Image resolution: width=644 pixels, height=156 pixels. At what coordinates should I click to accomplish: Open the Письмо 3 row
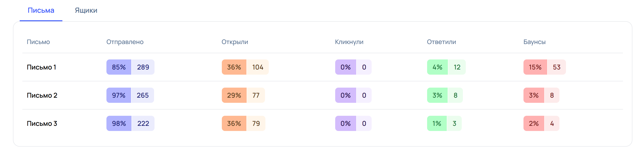[322, 124]
